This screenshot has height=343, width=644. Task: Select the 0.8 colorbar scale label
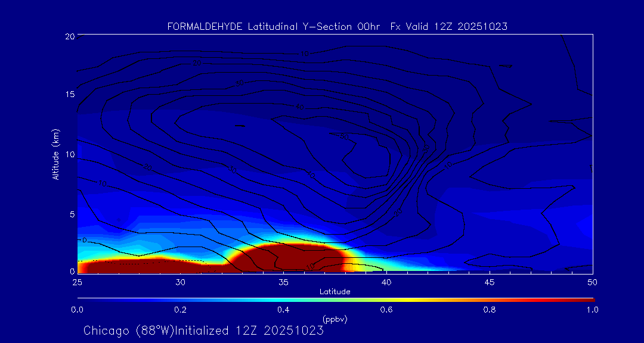[x=490, y=310]
